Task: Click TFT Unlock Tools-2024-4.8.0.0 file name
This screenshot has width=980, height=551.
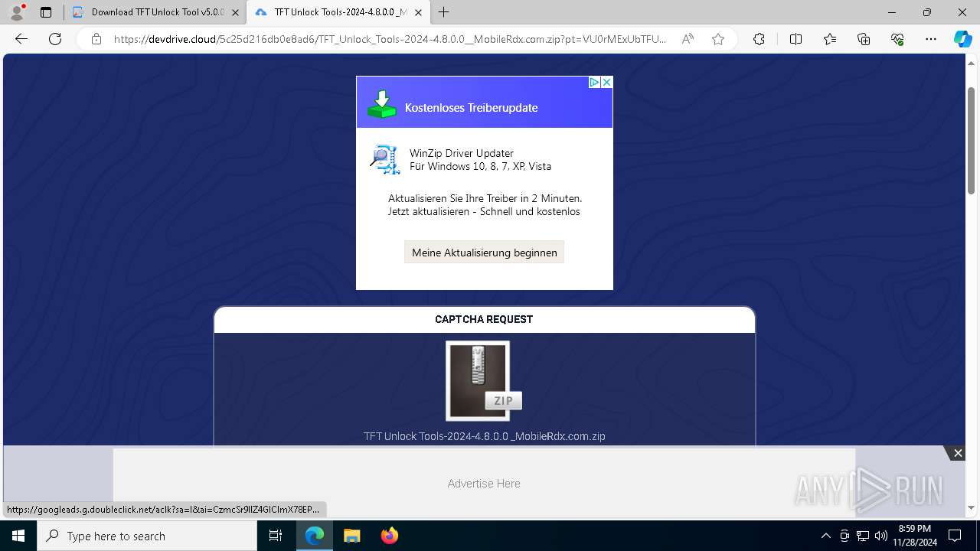Action: [x=484, y=436]
